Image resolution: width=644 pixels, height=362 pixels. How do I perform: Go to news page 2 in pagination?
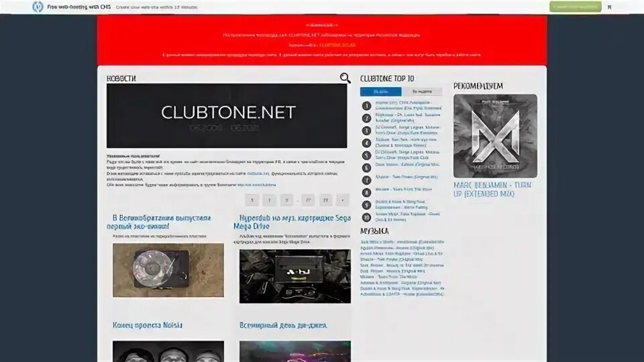pyautogui.click(x=269, y=200)
